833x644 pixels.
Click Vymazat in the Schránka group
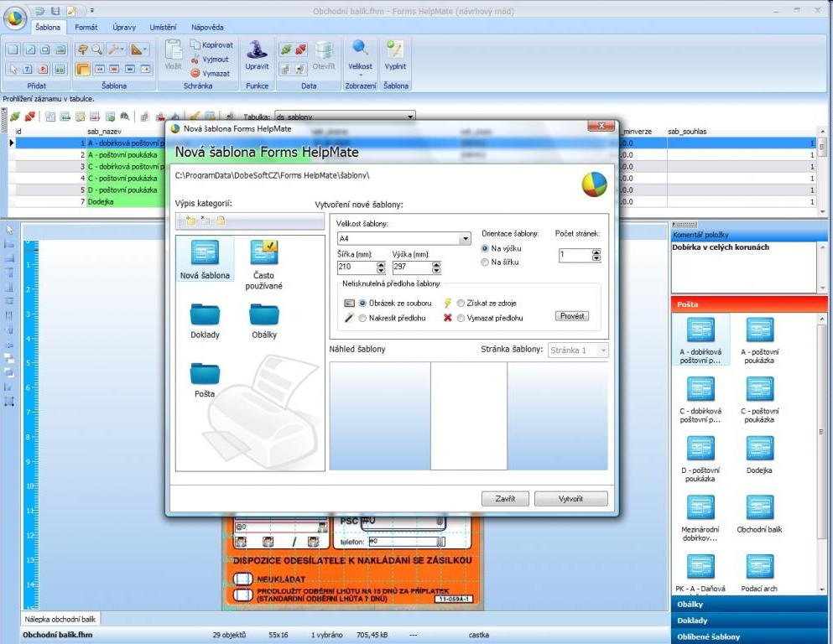(211, 74)
